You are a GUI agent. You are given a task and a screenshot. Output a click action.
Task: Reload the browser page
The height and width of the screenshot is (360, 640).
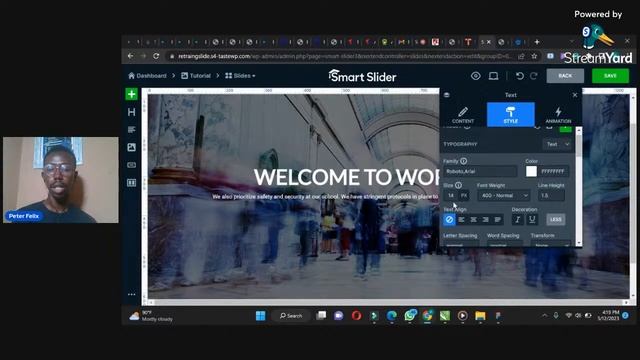pyautogui.click(x=156, y=56)
